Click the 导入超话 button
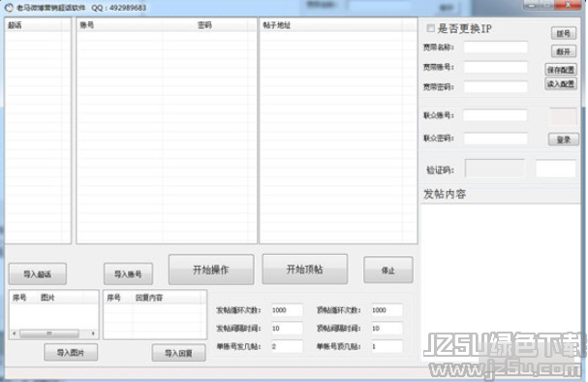The image size is (588, 382). coord(38,274)
